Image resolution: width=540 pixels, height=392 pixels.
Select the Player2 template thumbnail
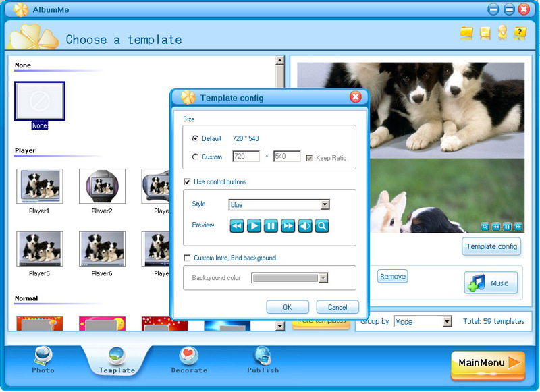pos(103,186)
